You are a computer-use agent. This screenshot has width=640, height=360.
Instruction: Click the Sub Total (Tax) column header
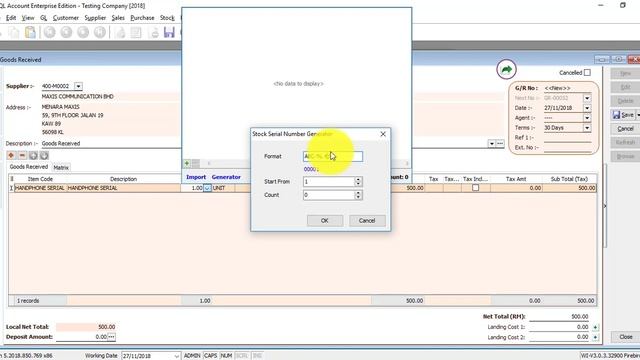[569, 179]
